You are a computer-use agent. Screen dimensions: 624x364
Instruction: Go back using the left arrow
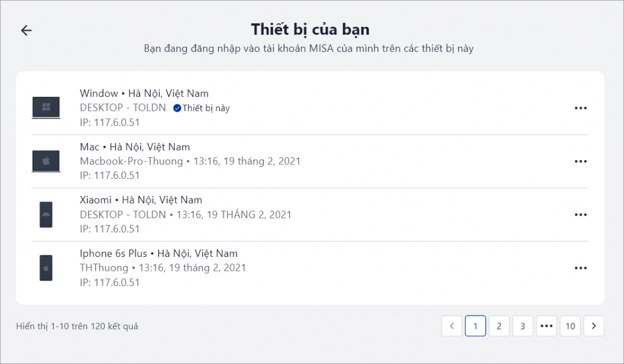[x=26, y=30]
